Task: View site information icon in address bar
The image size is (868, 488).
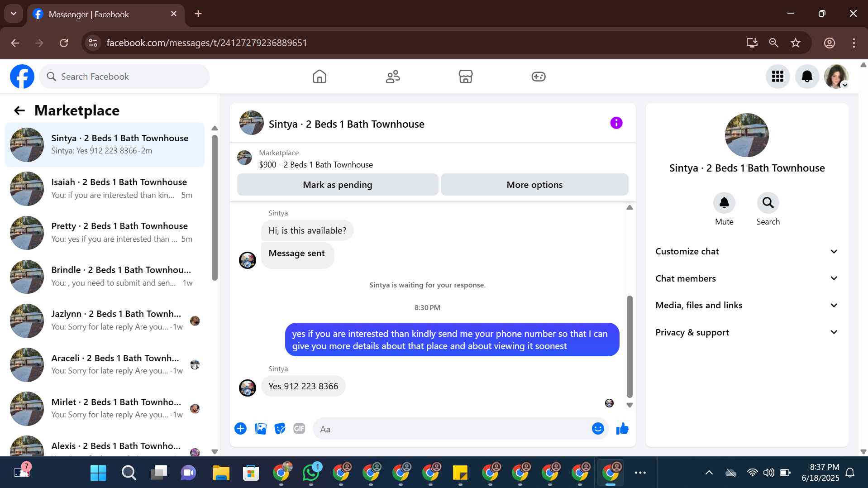Action: point(93,43)
